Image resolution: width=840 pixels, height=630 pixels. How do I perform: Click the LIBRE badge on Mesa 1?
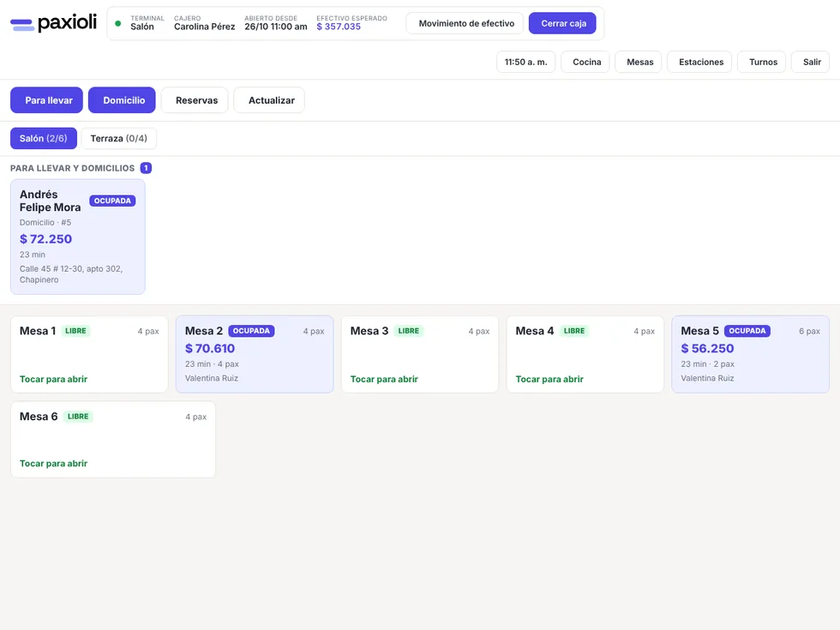tap(75, 331)
